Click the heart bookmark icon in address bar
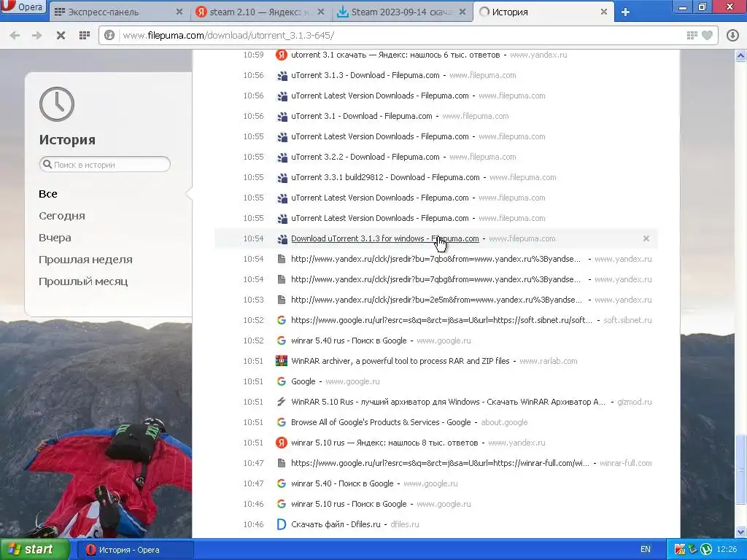This screenshot has width=747, height=560. point(708,35)
